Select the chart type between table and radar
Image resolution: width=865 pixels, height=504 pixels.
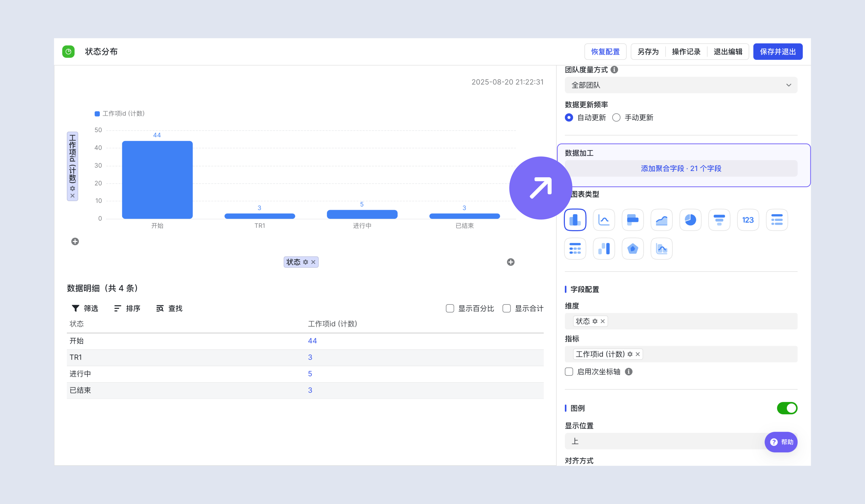(x=604, y=249)
